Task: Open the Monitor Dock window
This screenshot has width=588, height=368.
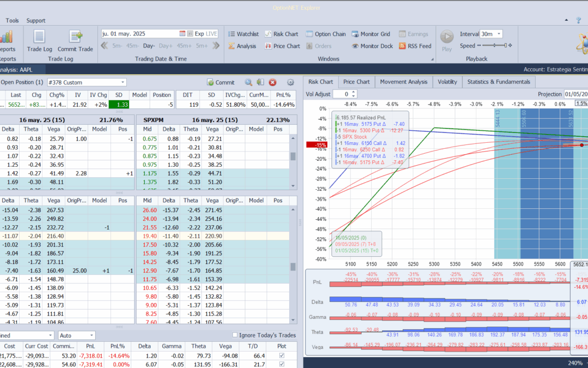Action: pos(372,46)
